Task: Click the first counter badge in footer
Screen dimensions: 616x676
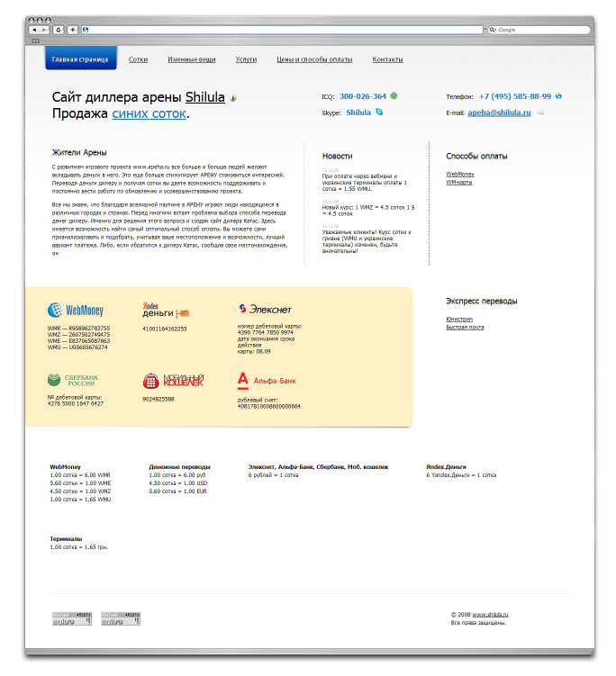Action: click(x=72, y=618)
